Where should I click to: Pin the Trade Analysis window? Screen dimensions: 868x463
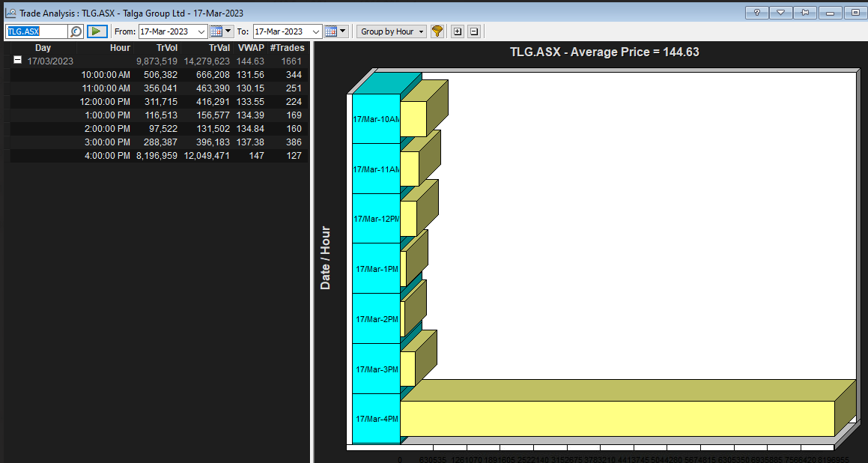805,13
